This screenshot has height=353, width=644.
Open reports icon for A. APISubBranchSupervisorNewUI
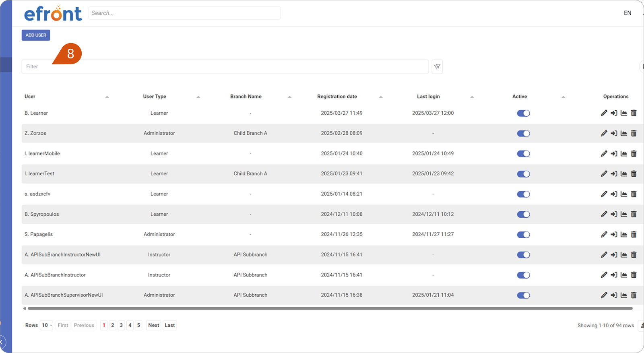click(623, 295)
